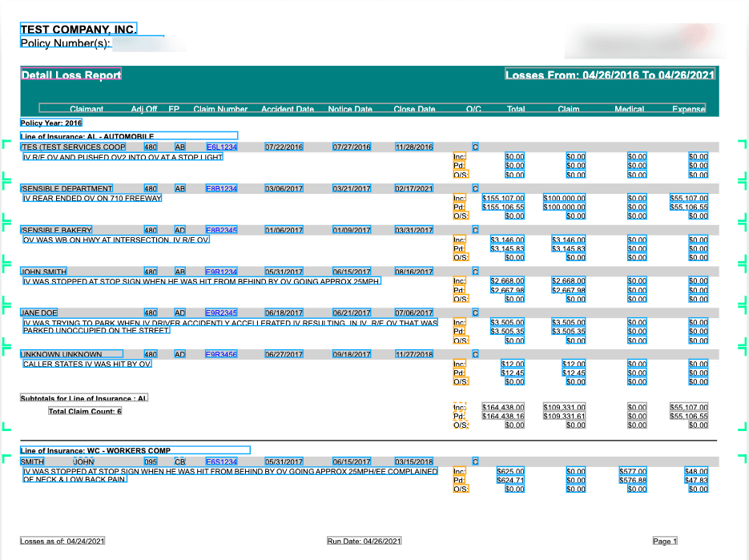Open claim number E6L1234

tap(221, 147)
